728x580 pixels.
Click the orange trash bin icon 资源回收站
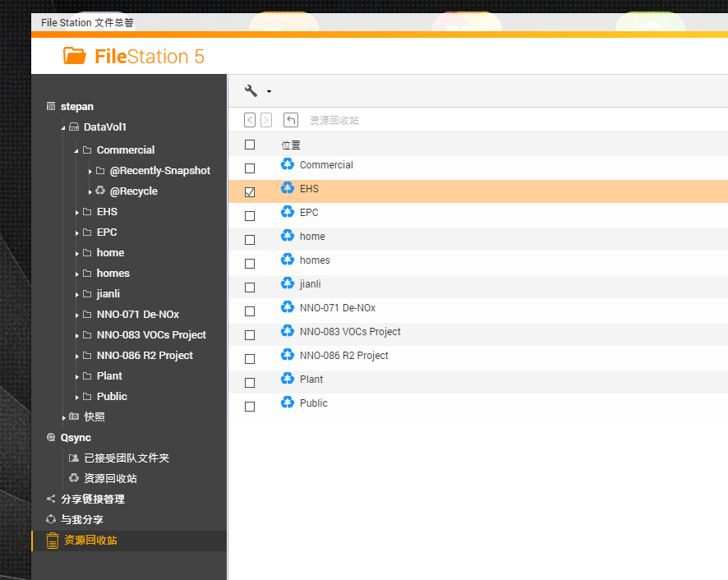53,541
